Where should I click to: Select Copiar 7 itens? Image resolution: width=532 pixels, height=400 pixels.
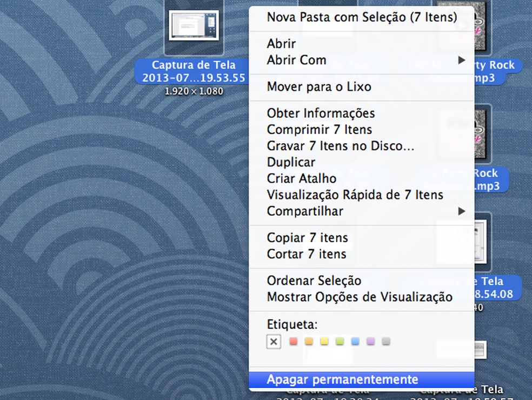point(362,238)
